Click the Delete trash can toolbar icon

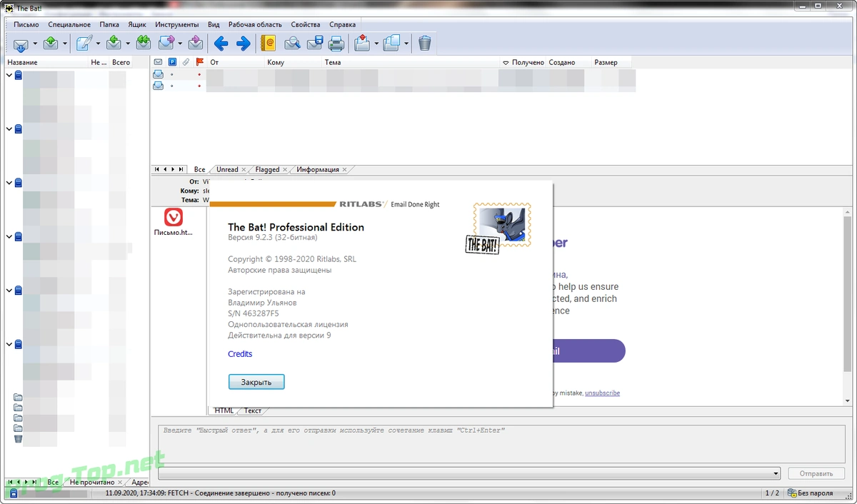tap(425, 44)
